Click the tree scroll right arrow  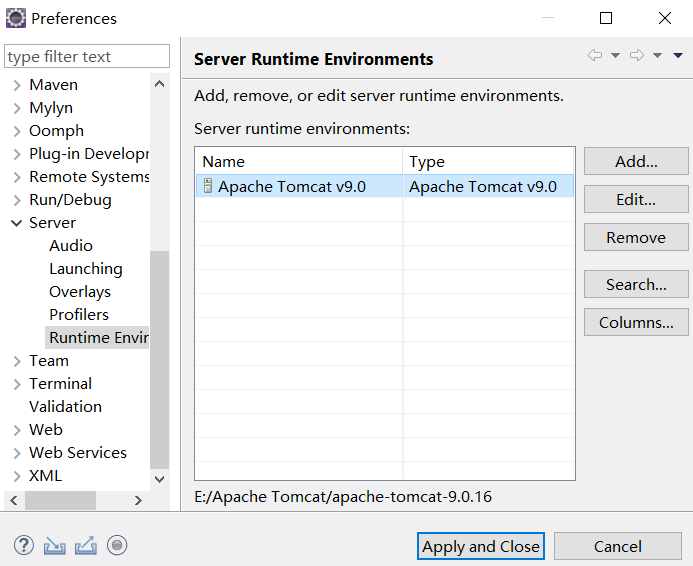[x=138, y=500]
